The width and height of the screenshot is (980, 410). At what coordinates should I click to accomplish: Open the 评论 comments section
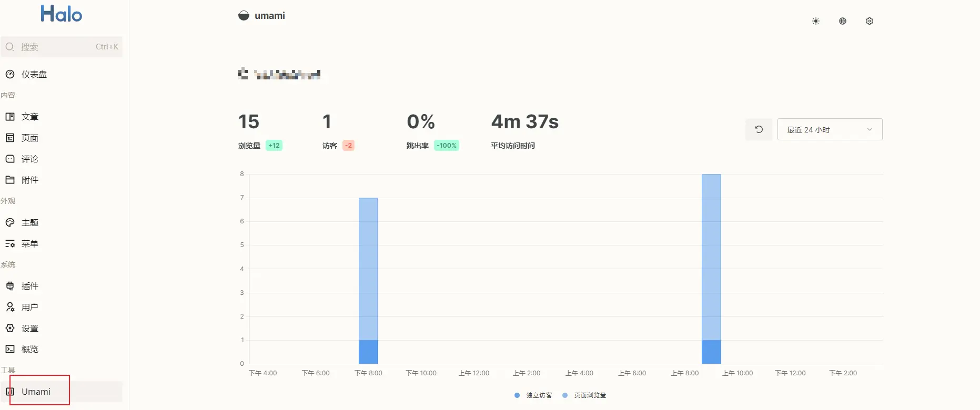30,159
